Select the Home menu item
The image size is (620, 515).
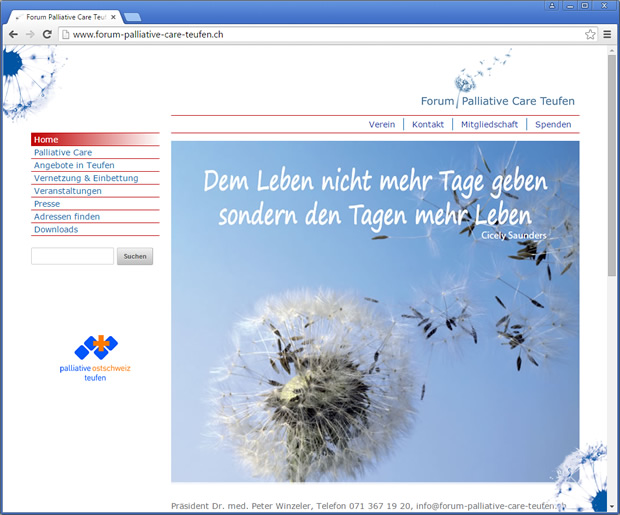point(46,139)
